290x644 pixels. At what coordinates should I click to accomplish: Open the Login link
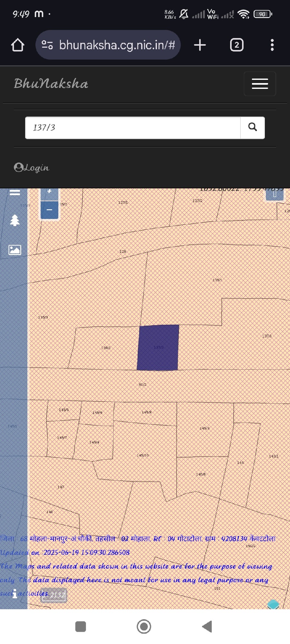pyautogui.click(x=32, y=168)
